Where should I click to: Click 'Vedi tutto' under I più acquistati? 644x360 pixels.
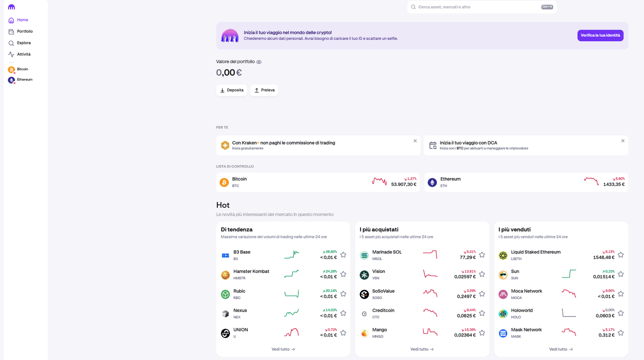[x=422, y=349]
